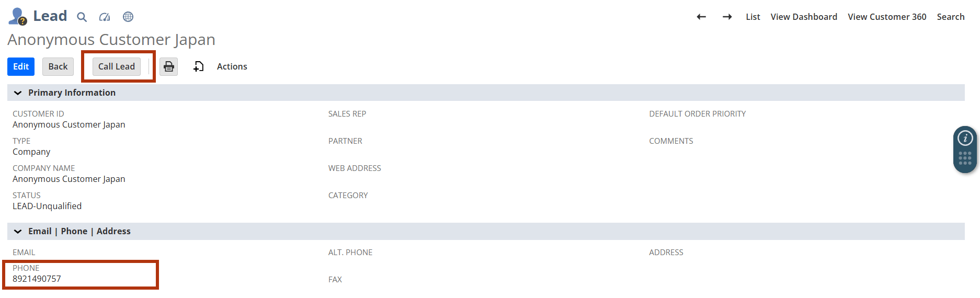Click the magnifier search icon beside Lead
The height and width of the screenshot is (298, 980).
point(82,17)
